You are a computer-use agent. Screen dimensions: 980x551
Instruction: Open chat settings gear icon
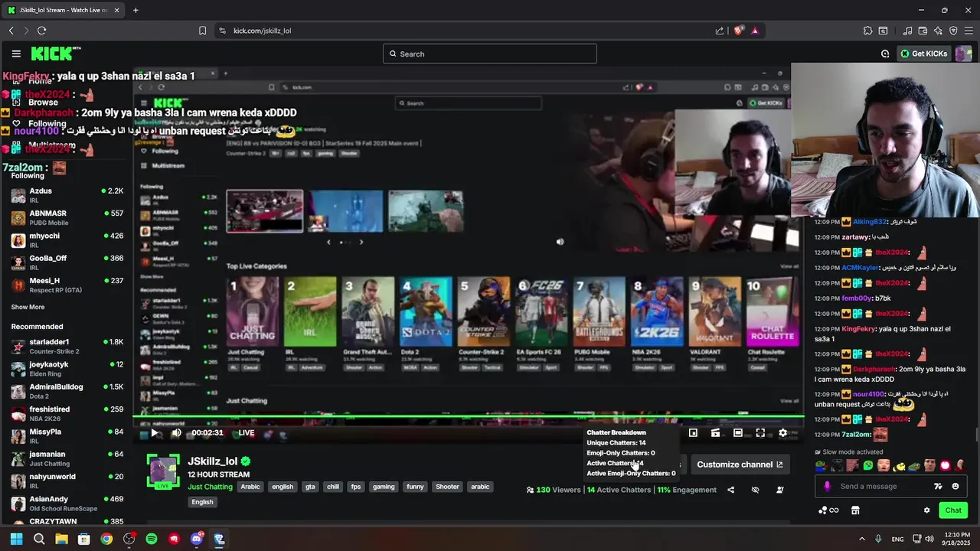[926, 510]
